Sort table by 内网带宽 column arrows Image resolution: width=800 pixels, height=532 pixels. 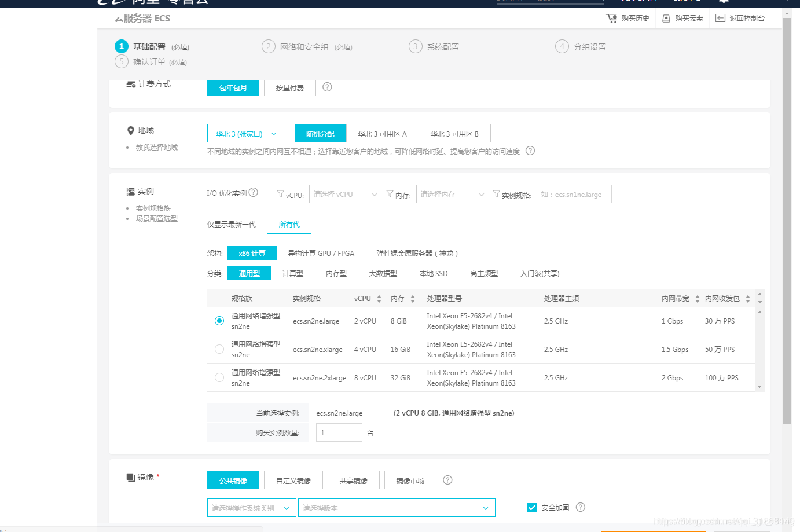(698, 299)
